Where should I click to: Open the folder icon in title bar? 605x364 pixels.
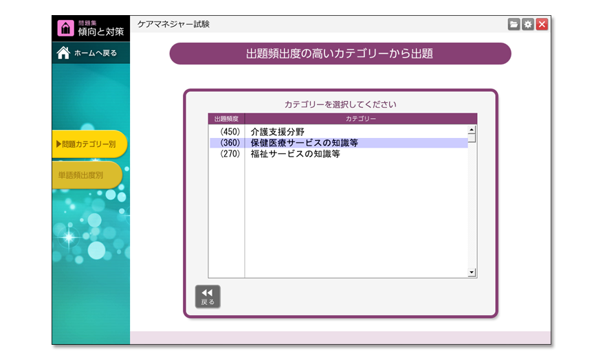point(514,24)
